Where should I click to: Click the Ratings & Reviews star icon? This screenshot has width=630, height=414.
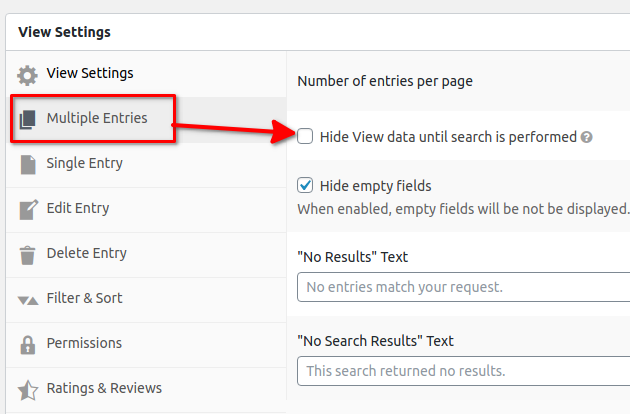[x=28, y=389]
